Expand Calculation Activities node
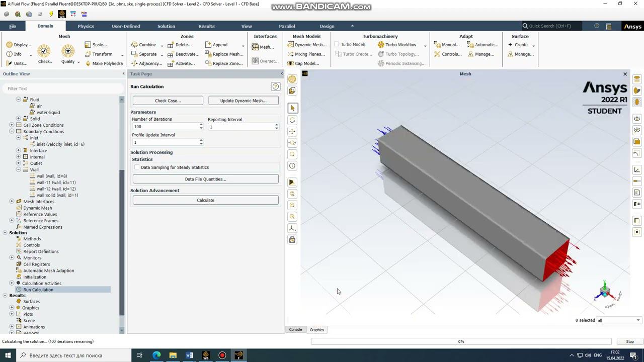Screen dimensions: 644x362 tap(12, 284)
